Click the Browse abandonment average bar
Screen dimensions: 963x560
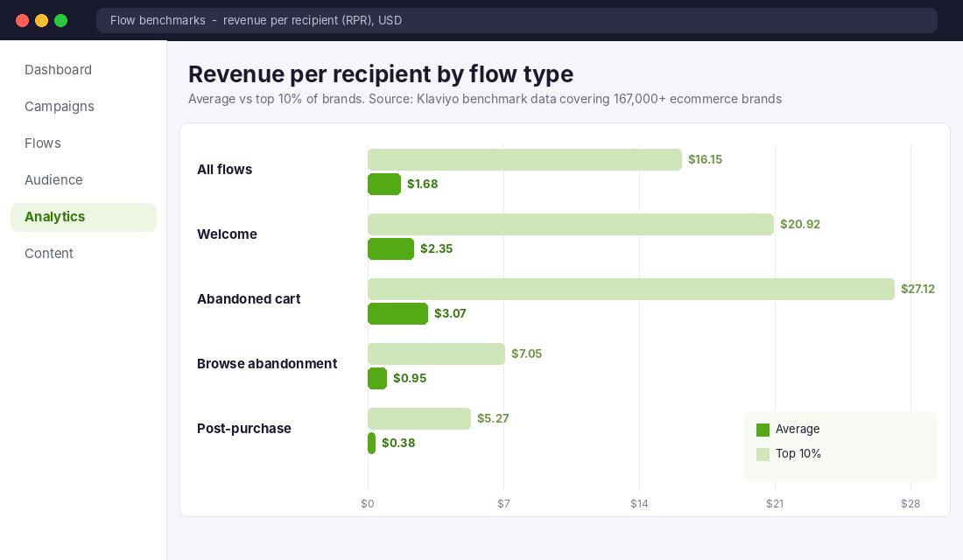tap(377, 378)
